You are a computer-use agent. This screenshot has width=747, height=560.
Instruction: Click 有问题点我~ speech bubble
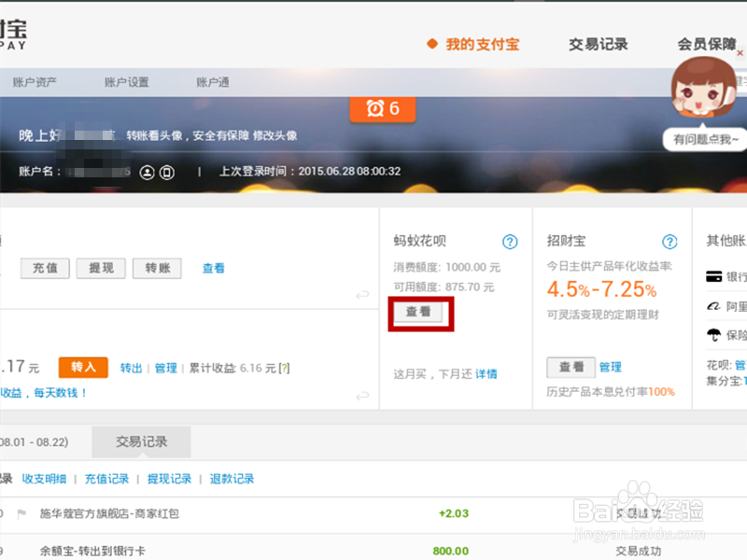point(705,139)
